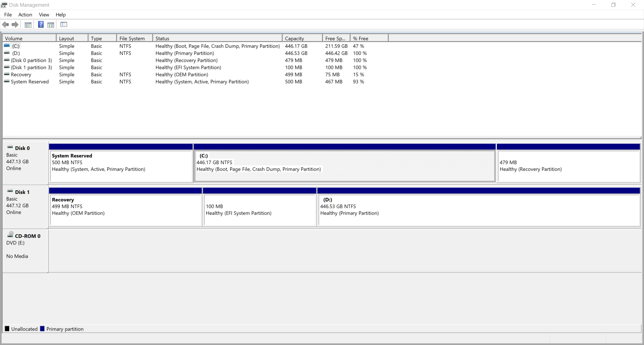
Task: Click the System Reserved volume drive icon
Action: pos(7,81)
